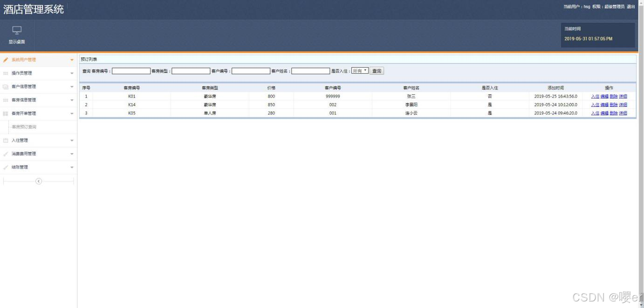Click room type 单人房
Viewport: 644px width, 308px height.
tap(210, 113)
